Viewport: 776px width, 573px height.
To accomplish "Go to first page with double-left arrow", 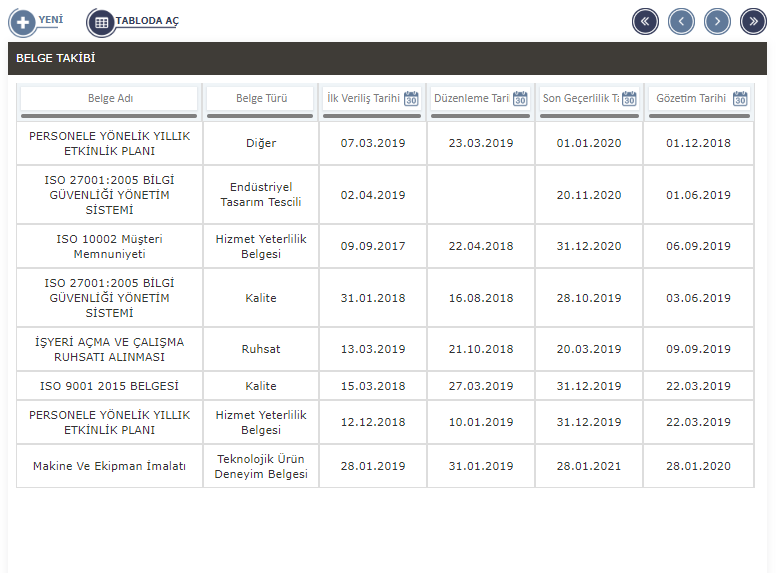I will tap(645, 21).
